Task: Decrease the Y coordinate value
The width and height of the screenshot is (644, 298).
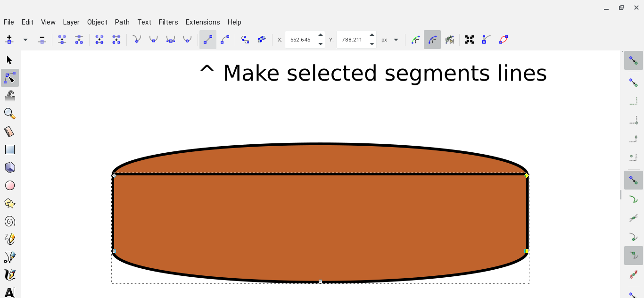Action: pyautogui.click(x=372, y=44)
